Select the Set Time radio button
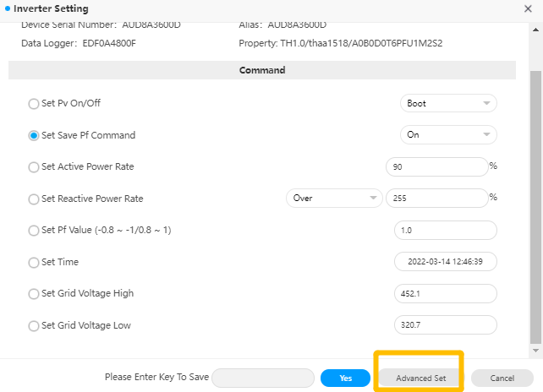The width and height of the screenshot is (543, 392). [34, 262]
